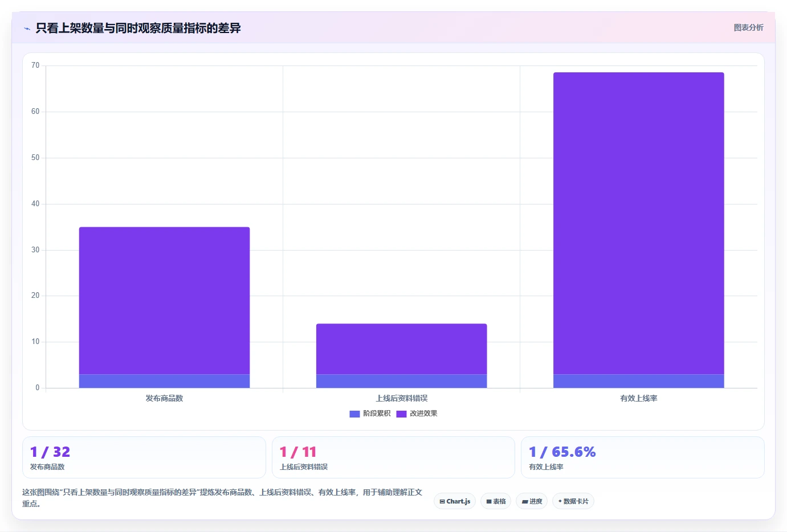Click the 有效上线率 x-axis label
787x532 pixels.
point(638,398)
